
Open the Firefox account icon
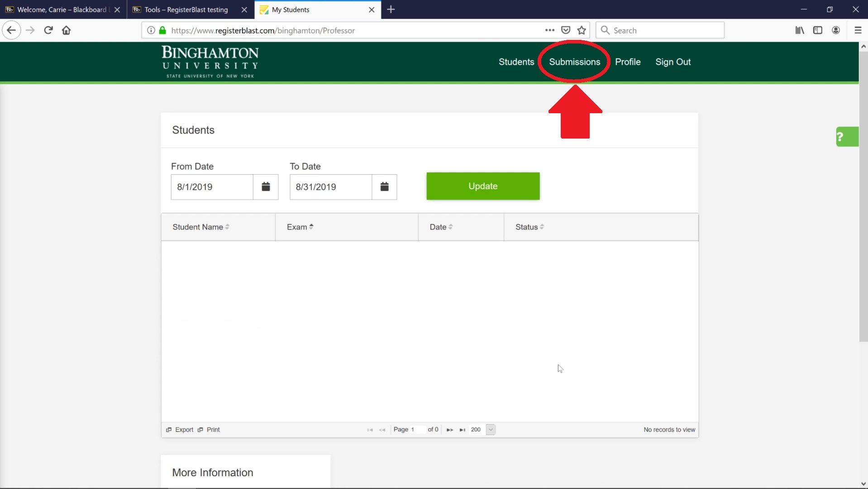coord(836,30)
